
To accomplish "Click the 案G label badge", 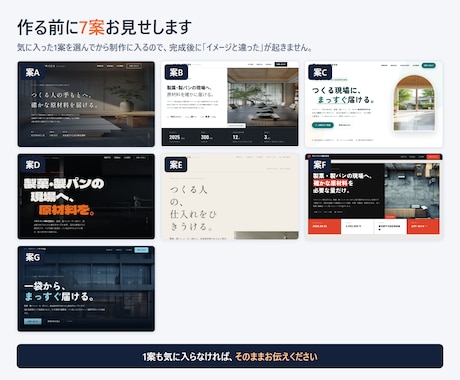I will click(33, 257).
